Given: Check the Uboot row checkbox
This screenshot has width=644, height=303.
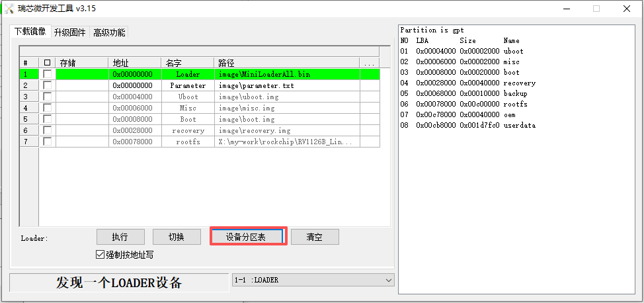Looking at the screenshot, I should click(48, 97).
